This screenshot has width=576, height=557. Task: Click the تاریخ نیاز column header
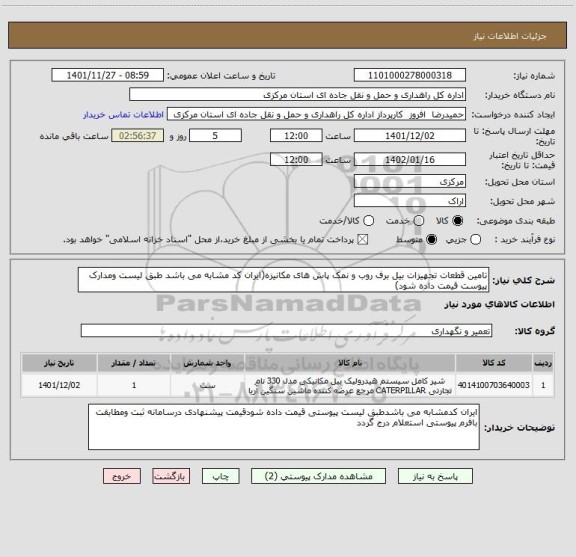[x=59, y=363]
